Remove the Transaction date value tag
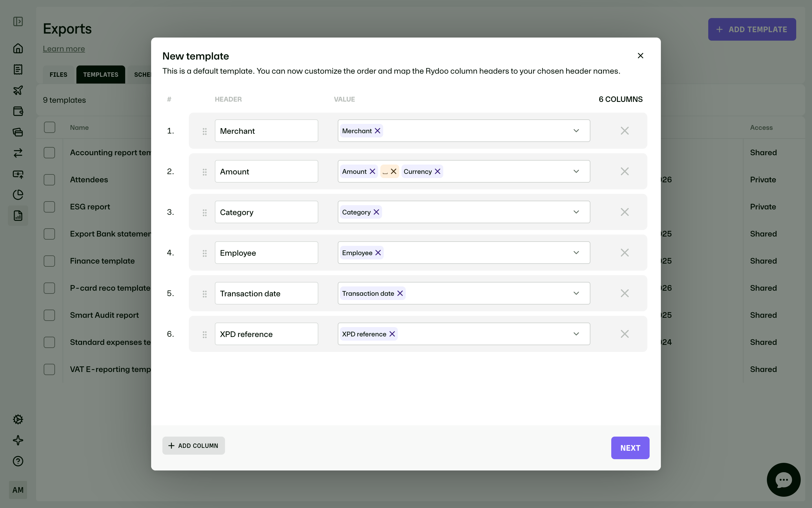 [x=400, y=293]
